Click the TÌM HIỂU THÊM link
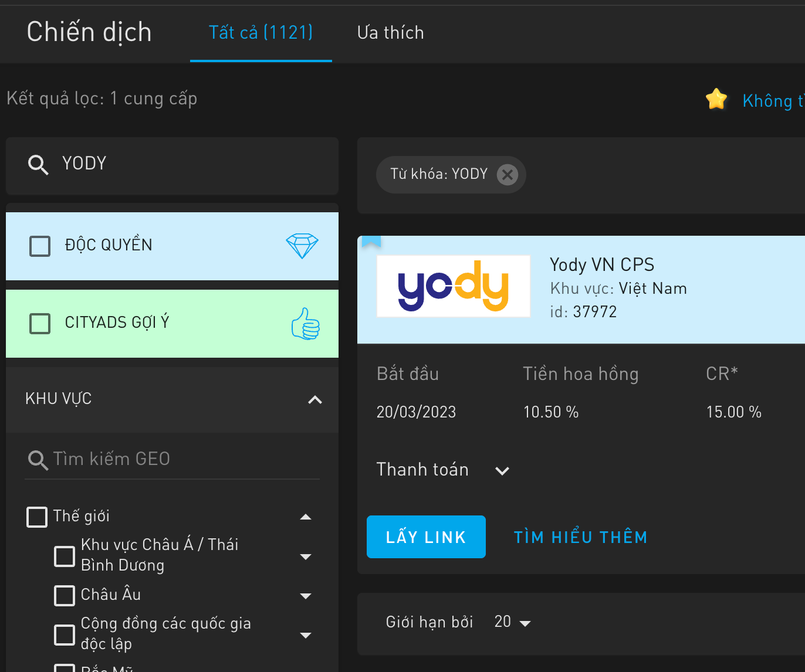This screenshot has height=672, width=805. 580,537
